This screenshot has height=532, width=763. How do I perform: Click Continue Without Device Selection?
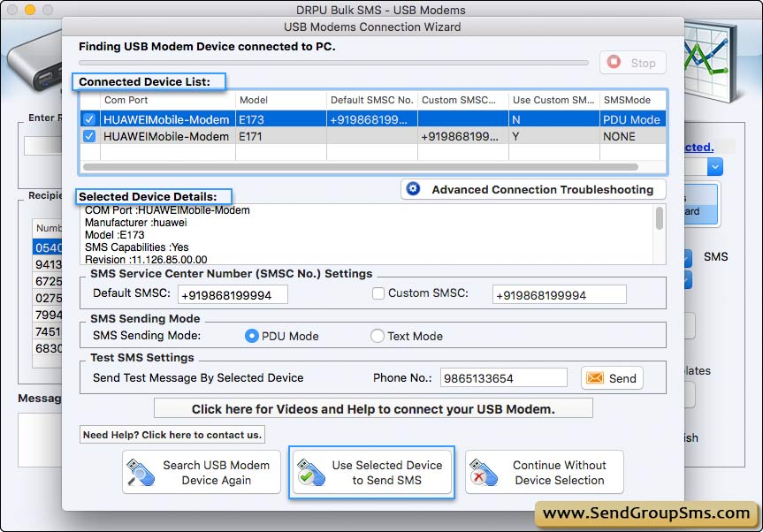(544, 472)
